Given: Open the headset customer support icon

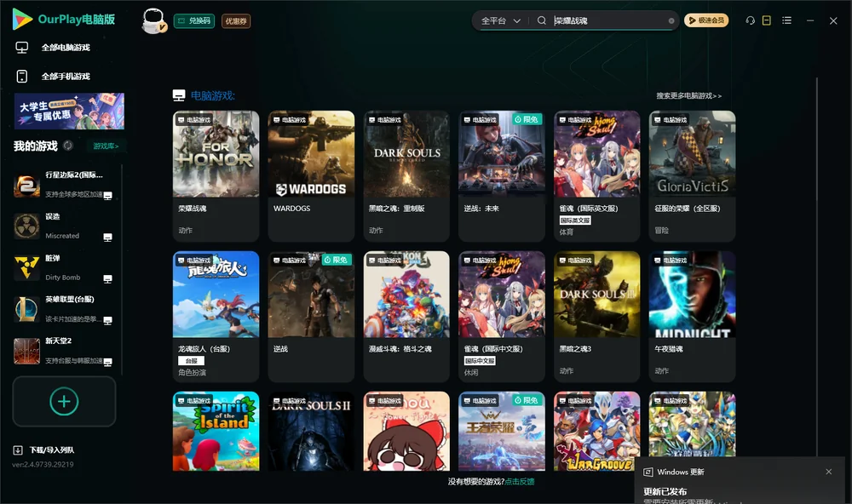Looking at the screenshot, I should (x=751, y=20).
